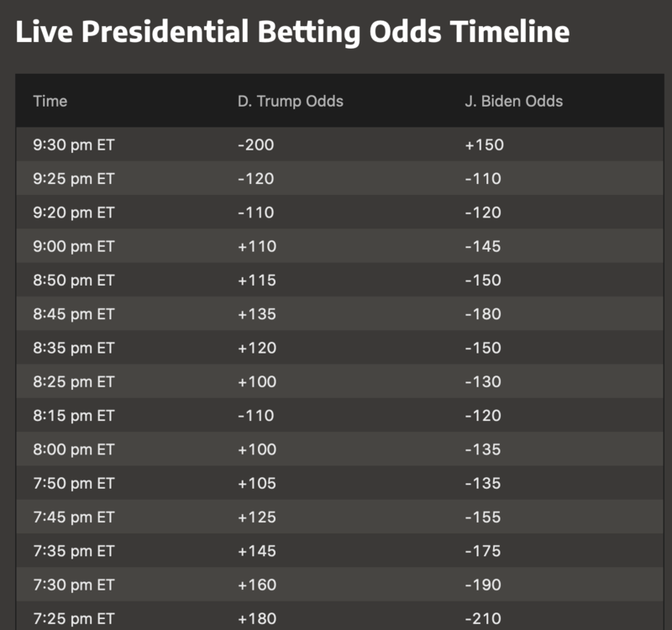The height and width of the screenshot is (630, 672).
Task: Click Biden's -130 odds at 8:25 pm
Action: [x=483, y=382]
